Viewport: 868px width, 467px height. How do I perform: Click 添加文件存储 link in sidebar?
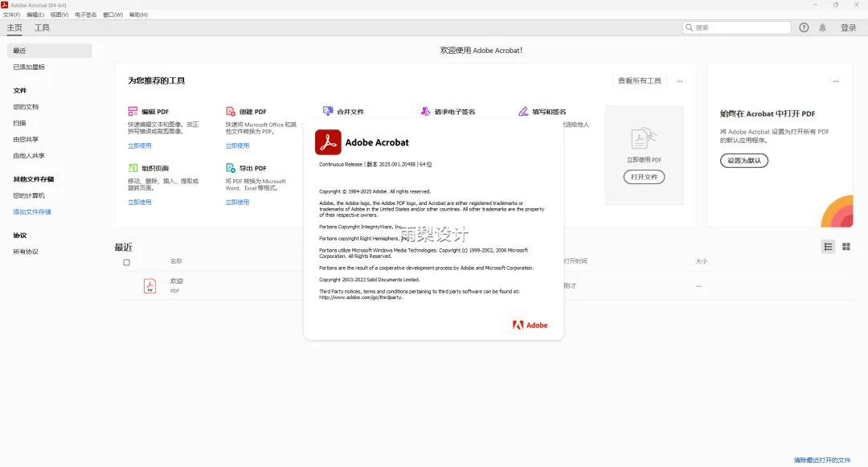32,212
